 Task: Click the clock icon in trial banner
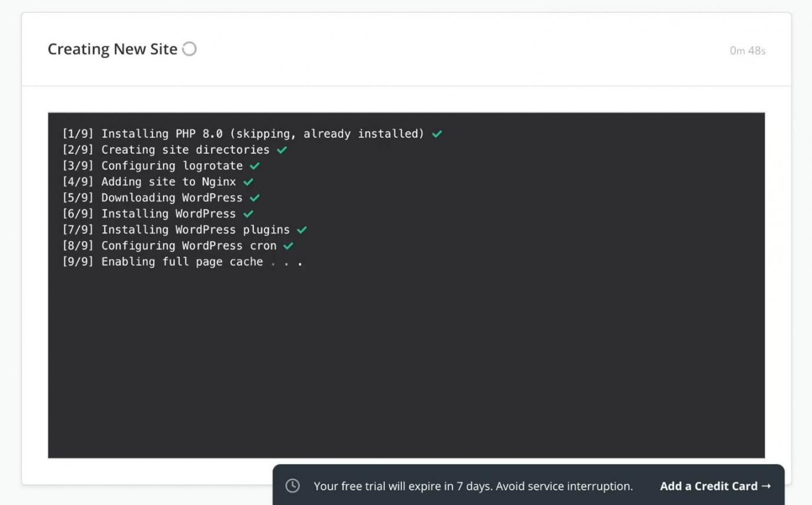(x=292, y=486)
